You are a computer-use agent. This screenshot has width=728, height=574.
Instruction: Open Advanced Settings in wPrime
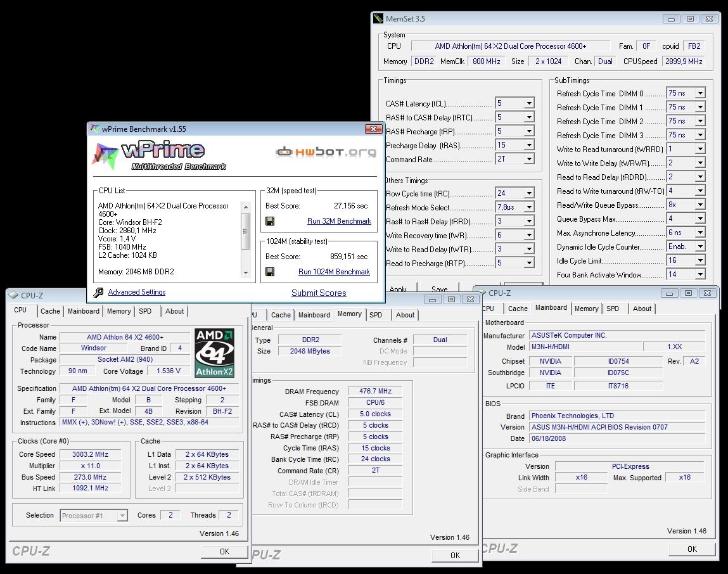coord(137,292)
